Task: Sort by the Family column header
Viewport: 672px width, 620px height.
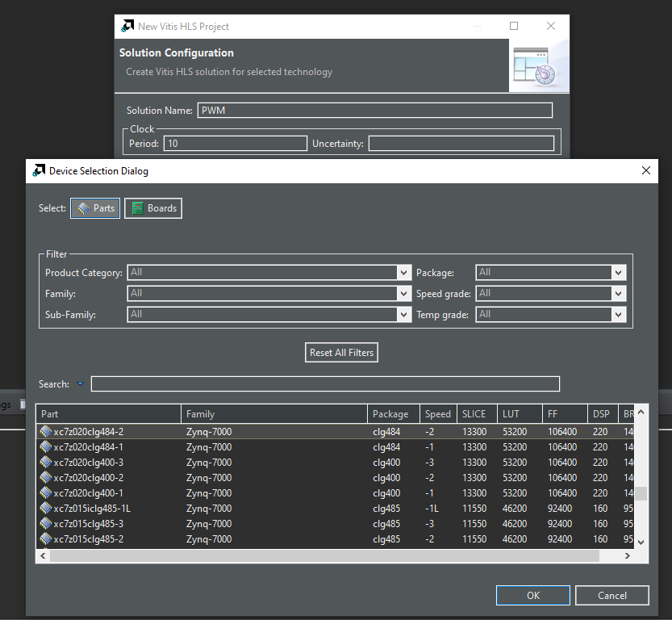Action: pyautogui.click(x=274, y=414)
